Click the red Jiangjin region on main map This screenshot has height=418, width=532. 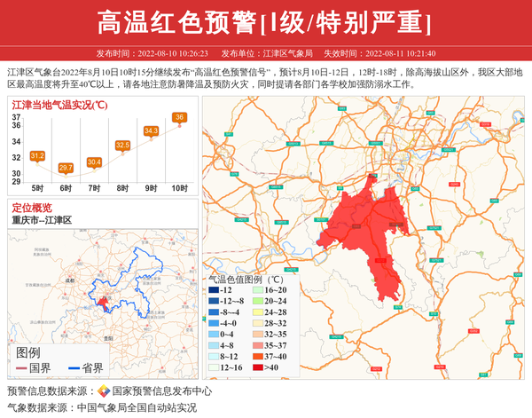[x=372, y=231]
